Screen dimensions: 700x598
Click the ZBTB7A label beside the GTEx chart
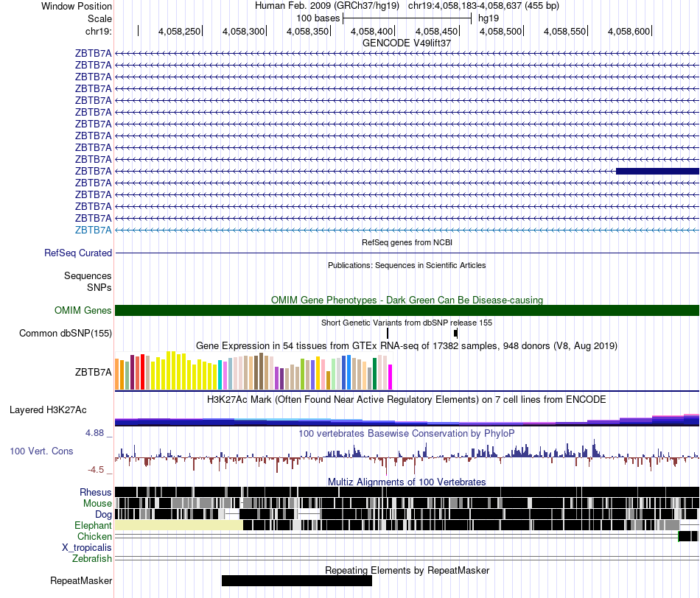[94, 372]
